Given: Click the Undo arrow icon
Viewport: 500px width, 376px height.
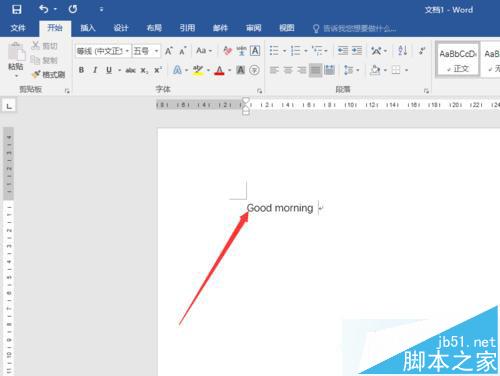Looking at the screenshot, I should (x=44, y=9).
